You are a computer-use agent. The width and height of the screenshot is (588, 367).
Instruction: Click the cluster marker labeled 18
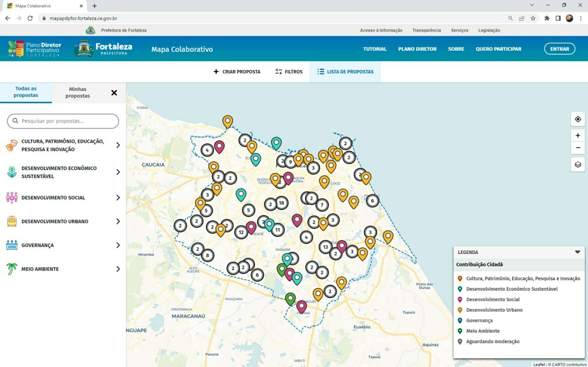281,203
